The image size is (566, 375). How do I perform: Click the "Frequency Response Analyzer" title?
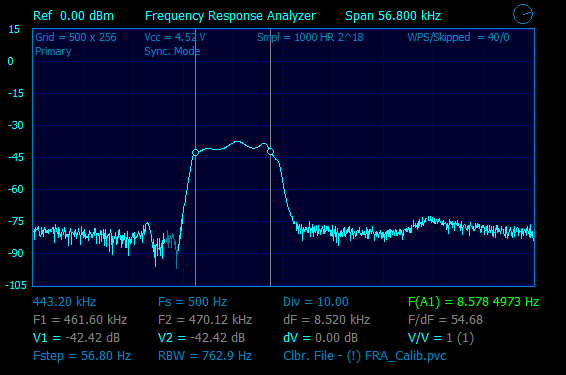pyautogui.click(x=230, y=16)
